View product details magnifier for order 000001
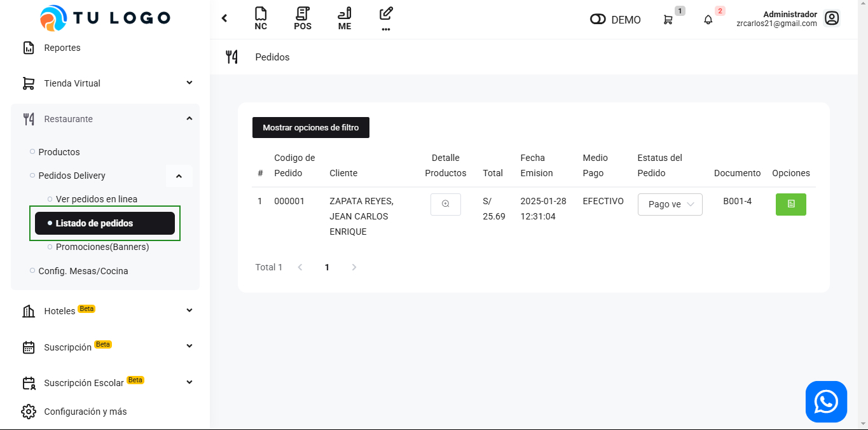This screenshot has width=868, height=430. click(446, 204)
